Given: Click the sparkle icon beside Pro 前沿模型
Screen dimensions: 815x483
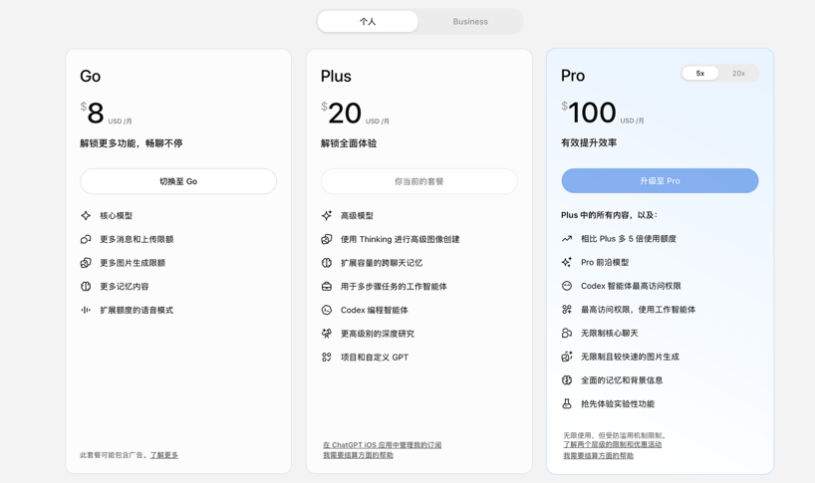Looking at the screenshot, I should click(567, 262).
